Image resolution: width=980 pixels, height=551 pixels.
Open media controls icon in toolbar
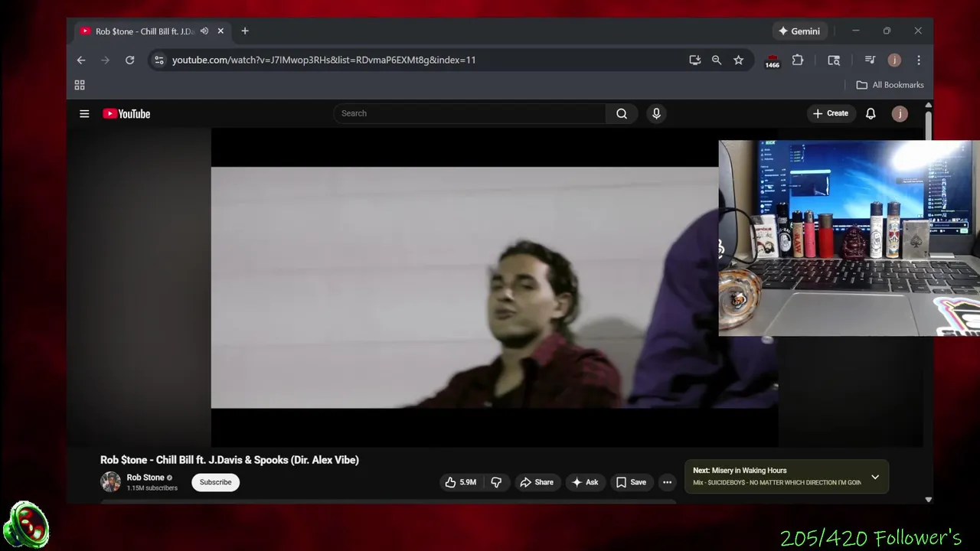pyautogui.click(x=870, y=60)
